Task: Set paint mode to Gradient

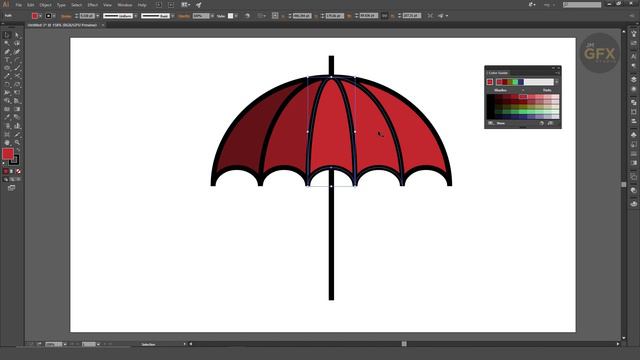Action: [x=12, y=171]
